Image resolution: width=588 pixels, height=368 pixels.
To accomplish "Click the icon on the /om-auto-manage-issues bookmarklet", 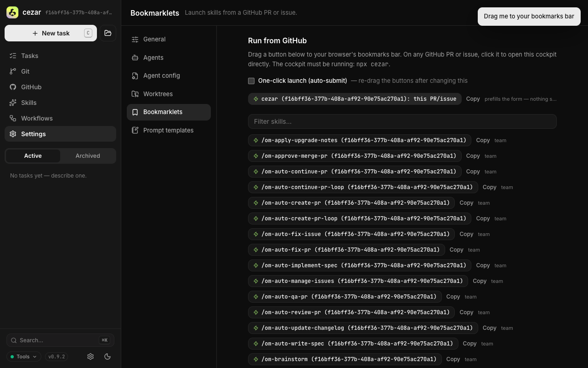I will coord(256,281).
